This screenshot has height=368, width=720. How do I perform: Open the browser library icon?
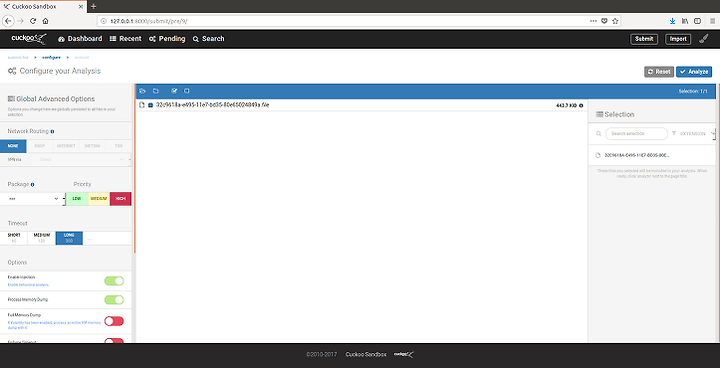685,21
